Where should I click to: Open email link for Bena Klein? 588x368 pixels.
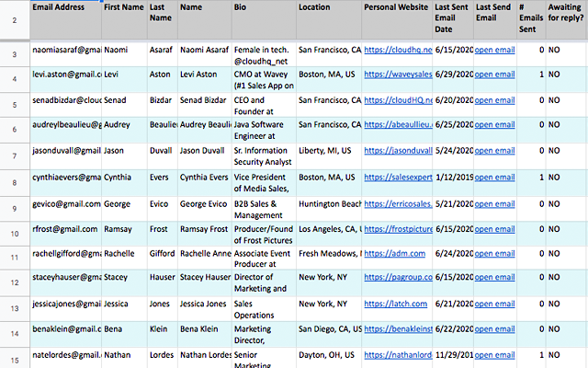tap(494, 329)
